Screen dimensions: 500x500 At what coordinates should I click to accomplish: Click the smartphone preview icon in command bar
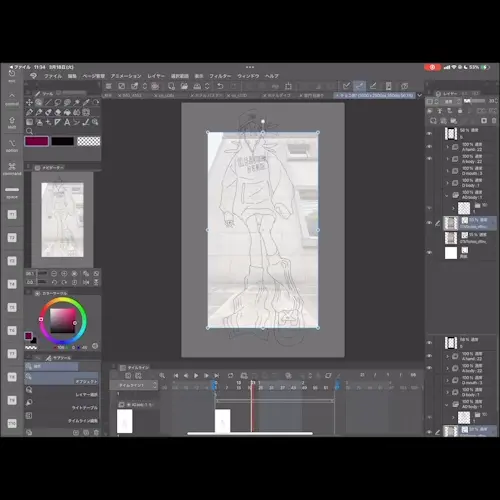(389, 86)
